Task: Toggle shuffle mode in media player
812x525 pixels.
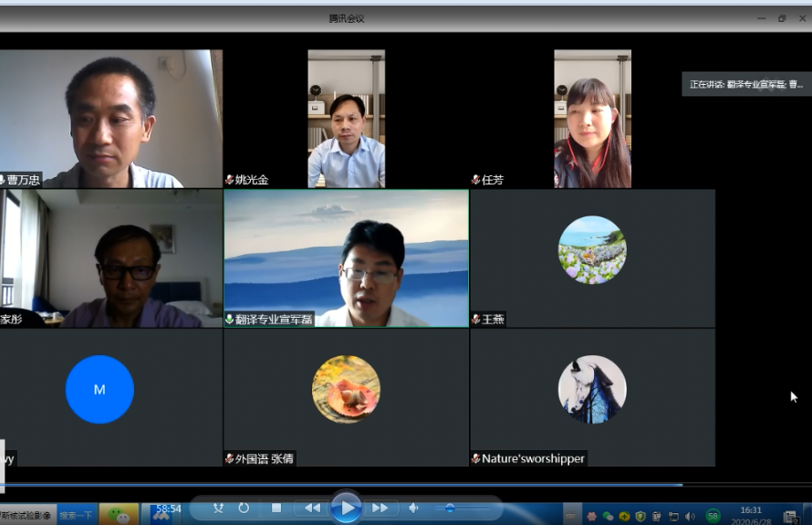Action: 219,508
